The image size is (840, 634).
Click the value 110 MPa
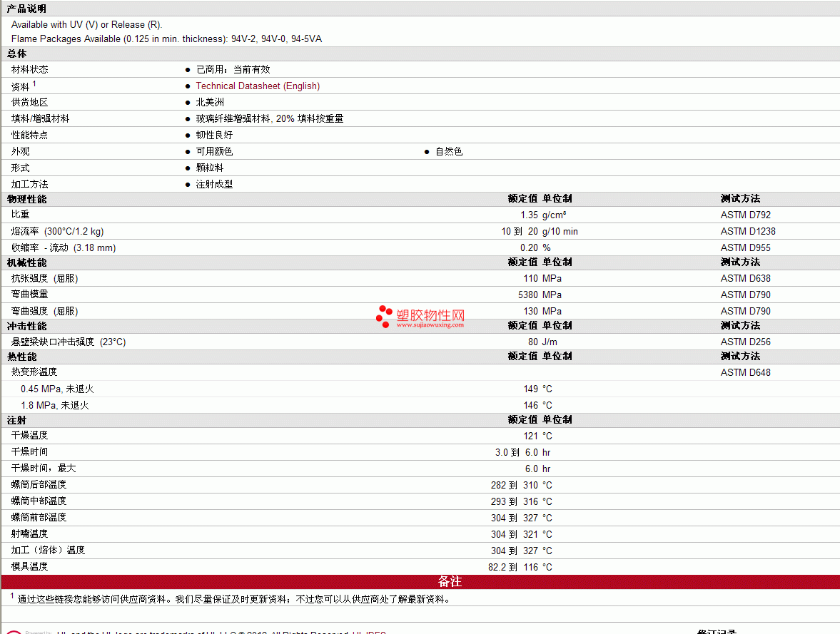tap(542, 278)
